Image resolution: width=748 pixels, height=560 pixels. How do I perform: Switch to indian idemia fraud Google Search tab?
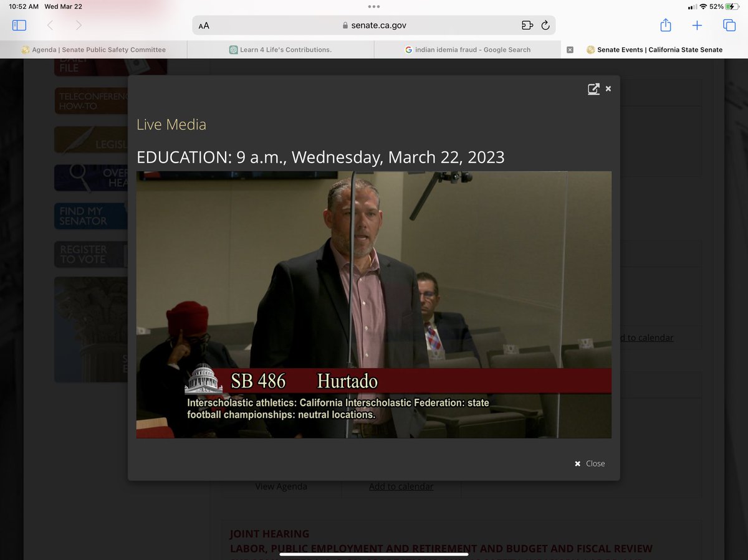click(x=467, y=50)
